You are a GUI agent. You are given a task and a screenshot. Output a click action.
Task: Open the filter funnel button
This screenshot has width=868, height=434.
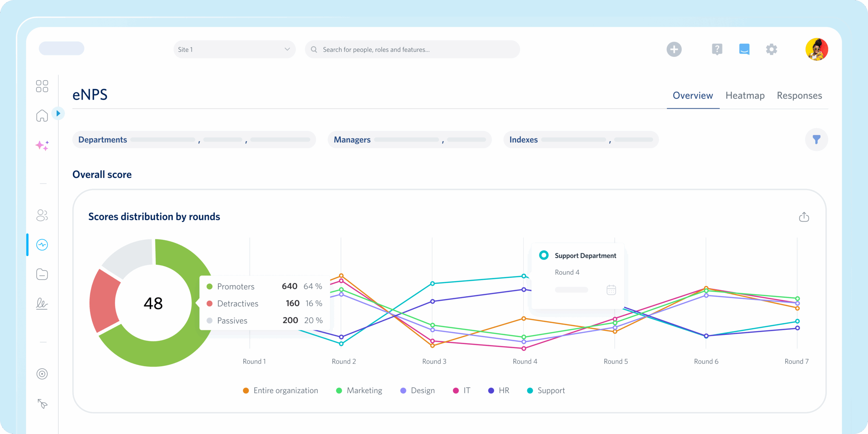tap(816, 139)
